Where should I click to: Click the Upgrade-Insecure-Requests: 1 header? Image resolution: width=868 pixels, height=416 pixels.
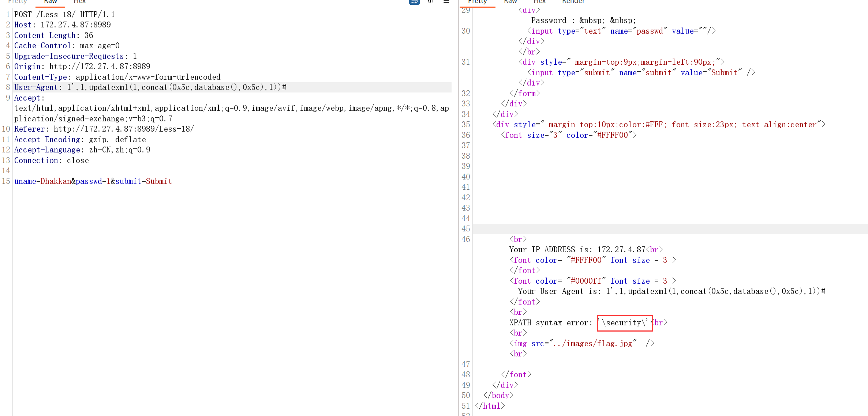[x=75, y=56]
